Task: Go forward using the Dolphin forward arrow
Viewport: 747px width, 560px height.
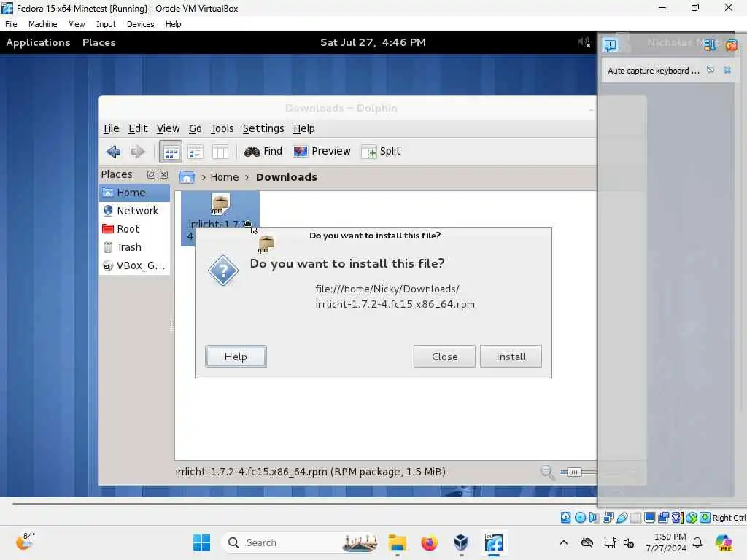Action: pos(138,152)
